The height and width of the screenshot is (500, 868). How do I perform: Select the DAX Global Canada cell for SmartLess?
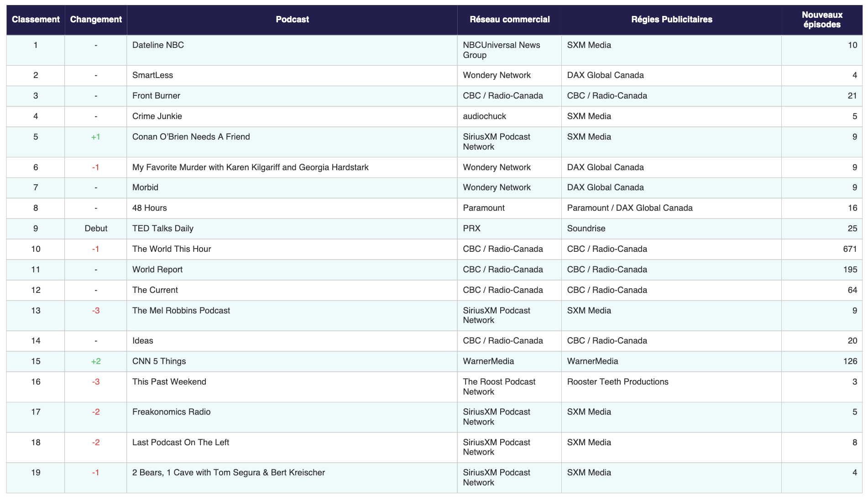coord(605,75)
